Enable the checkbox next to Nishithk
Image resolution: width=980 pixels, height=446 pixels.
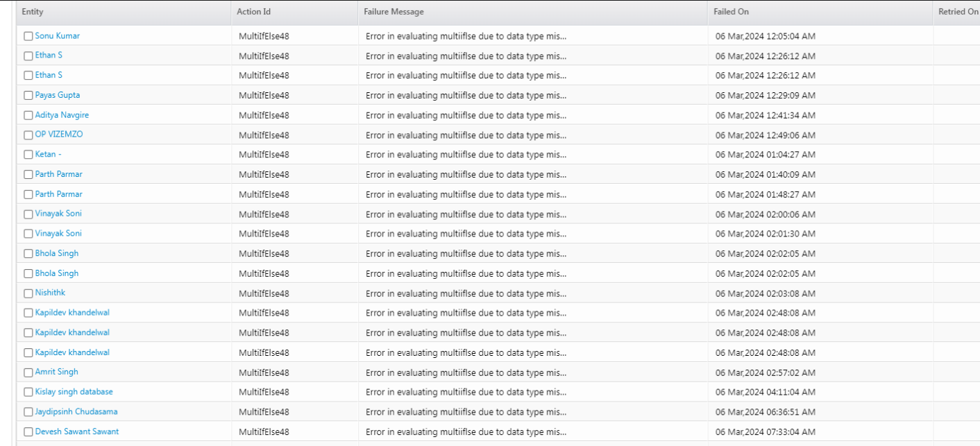click(x=28, y=293)
